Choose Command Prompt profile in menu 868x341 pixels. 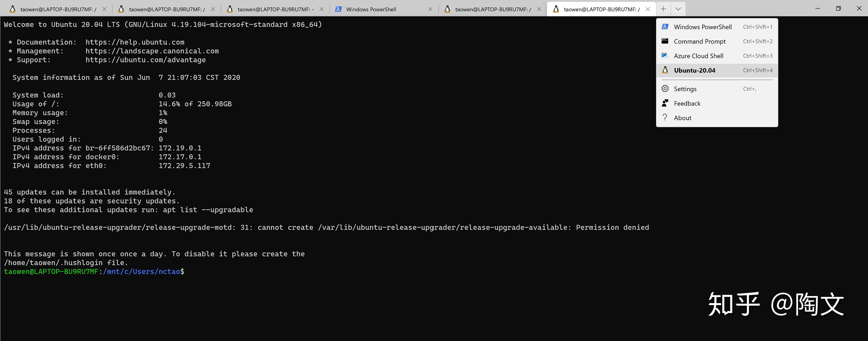pos(717,41)
